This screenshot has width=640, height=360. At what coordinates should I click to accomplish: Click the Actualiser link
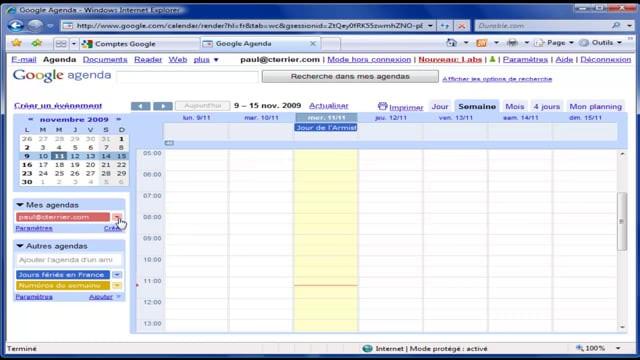[x=329, y=105]
